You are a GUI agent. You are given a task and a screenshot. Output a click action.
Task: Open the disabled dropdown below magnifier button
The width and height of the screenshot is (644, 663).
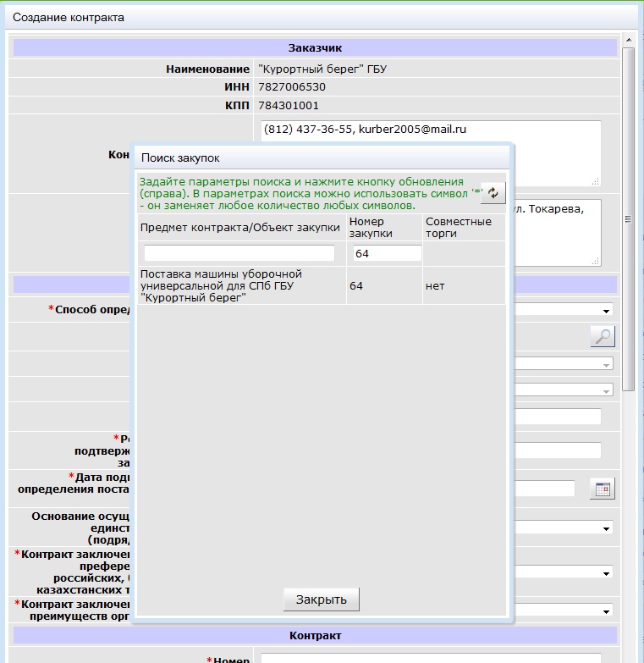click(x=606, y=365)
